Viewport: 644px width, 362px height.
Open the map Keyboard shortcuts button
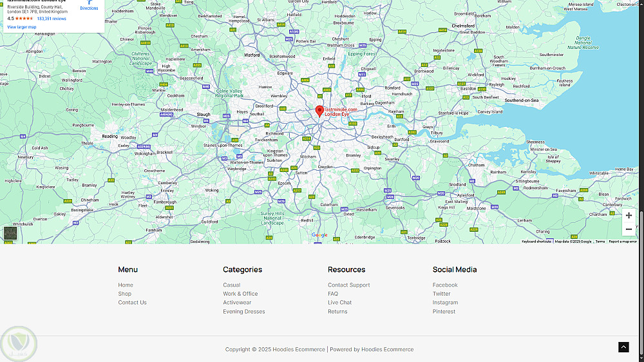pos(536,242)
